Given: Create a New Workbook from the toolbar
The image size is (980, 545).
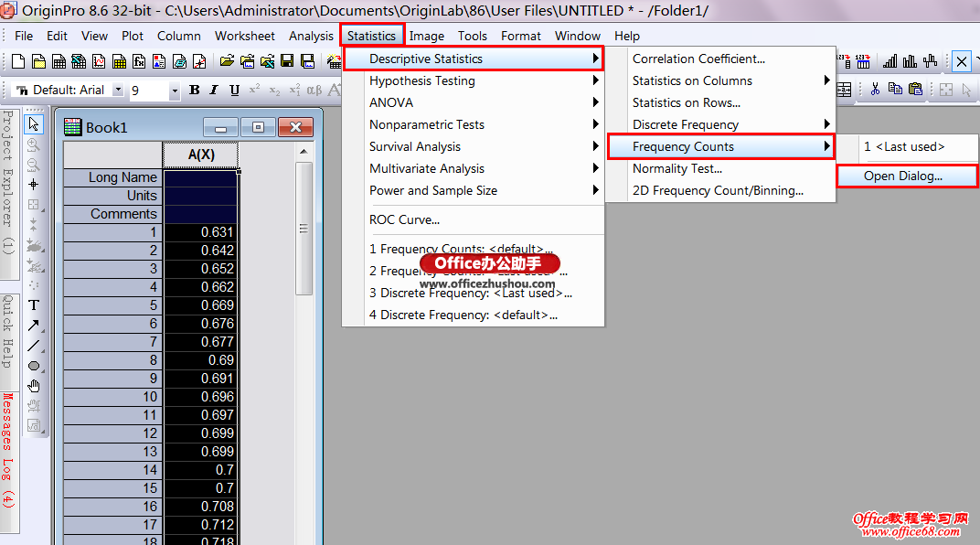Looking at the screenshot, I should click(x=59, y=61).
